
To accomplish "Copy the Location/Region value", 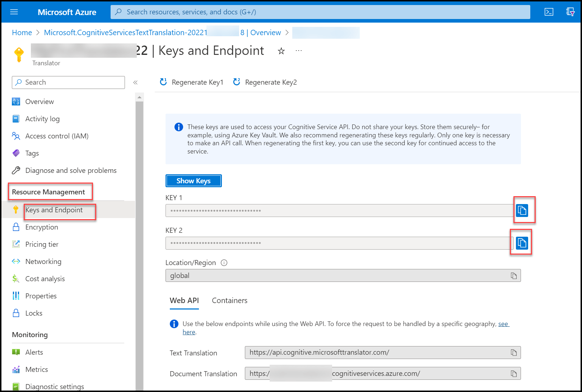I will (514, 276).
